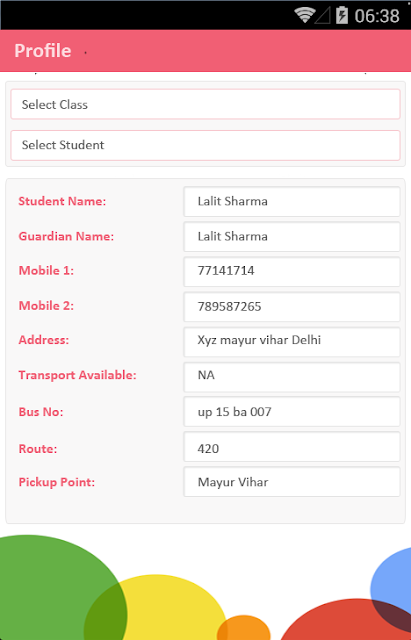Tap the Transport Available label
411x640 pixels.
[78, 375]
